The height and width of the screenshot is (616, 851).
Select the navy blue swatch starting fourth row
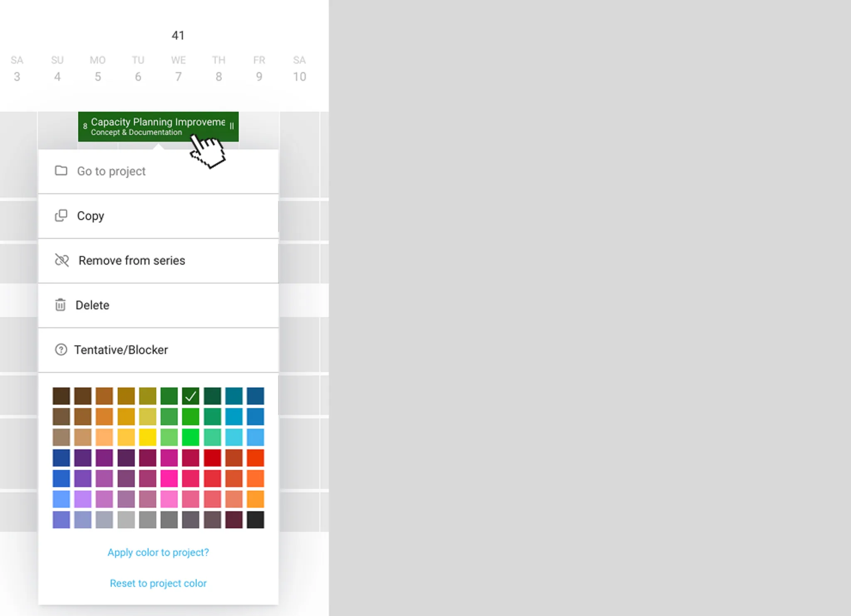61,458
